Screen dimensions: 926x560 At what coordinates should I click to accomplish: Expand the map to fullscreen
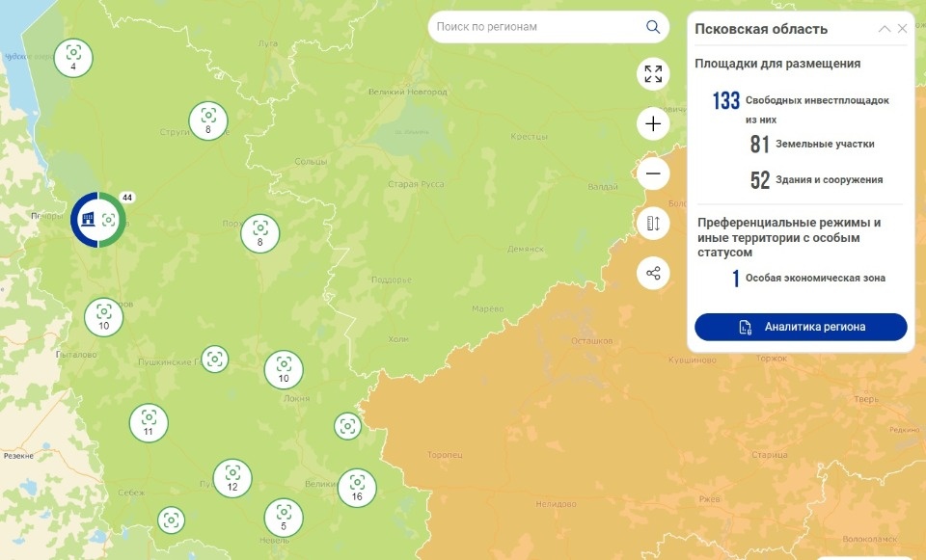coord(653,73)
